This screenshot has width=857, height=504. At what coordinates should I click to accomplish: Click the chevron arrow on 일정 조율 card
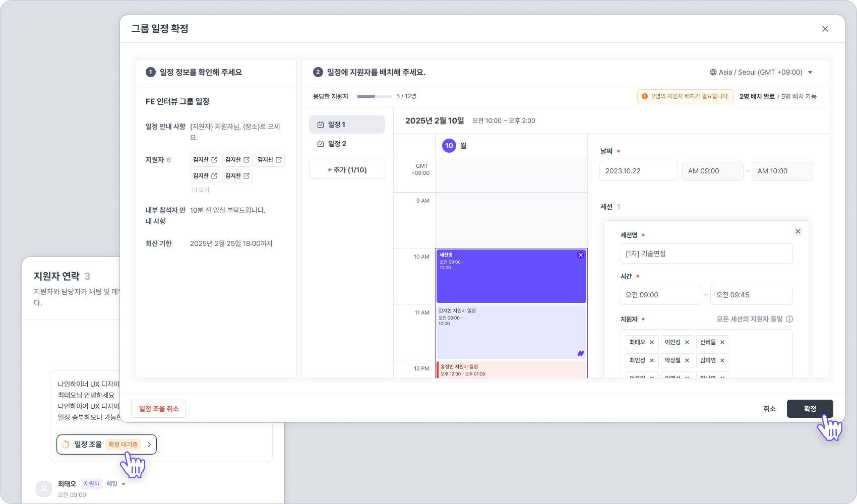tap(149, 445)
